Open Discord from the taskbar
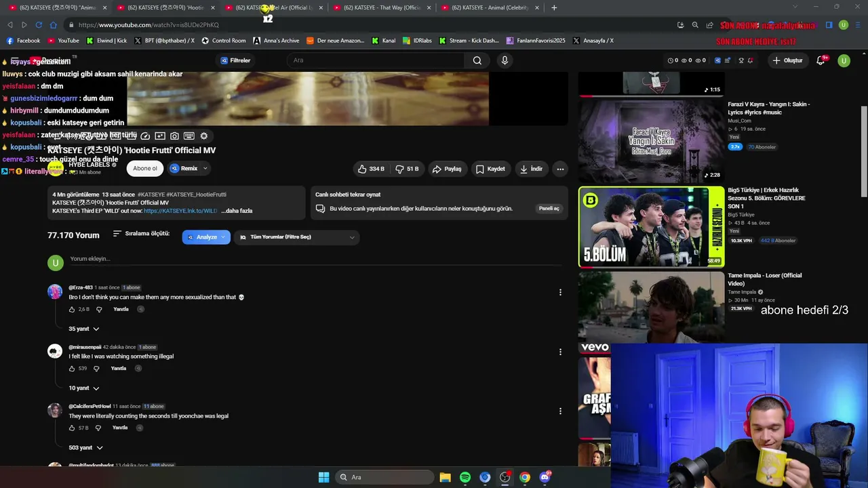The height and width of the screenshot is (488, 868). click(x=545, y=477)
